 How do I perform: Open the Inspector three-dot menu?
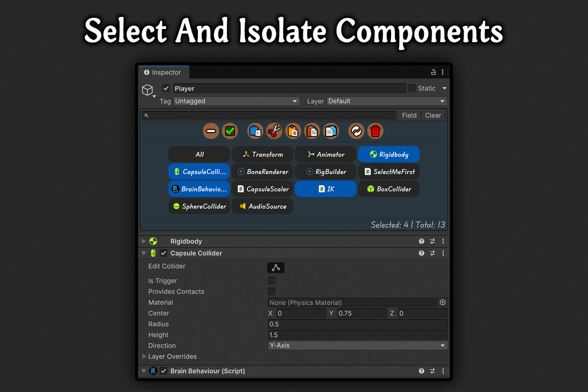click(442, 72)
